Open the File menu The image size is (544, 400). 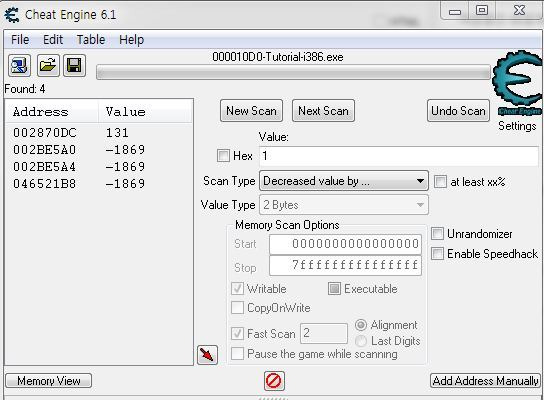point(20,40)
